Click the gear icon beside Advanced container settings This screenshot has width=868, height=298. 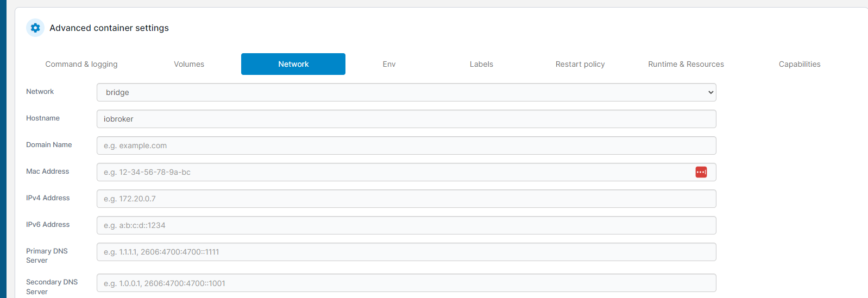coord(35,28)
